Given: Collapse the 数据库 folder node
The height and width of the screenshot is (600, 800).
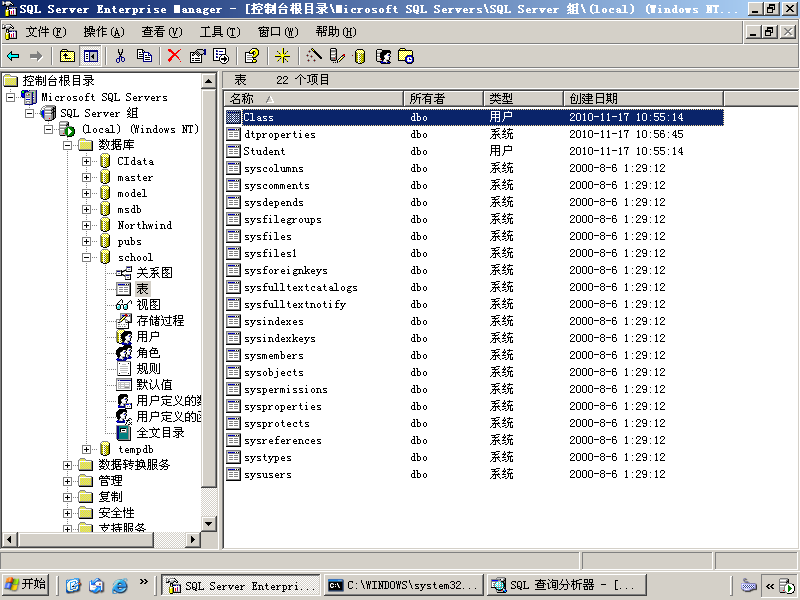Looking at the screenshot, I should pos(67,145).
